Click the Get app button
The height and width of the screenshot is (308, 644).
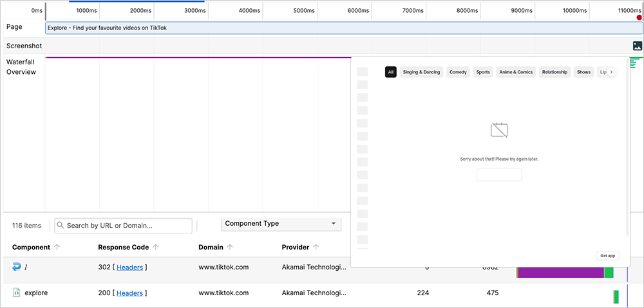coord(607,255)
